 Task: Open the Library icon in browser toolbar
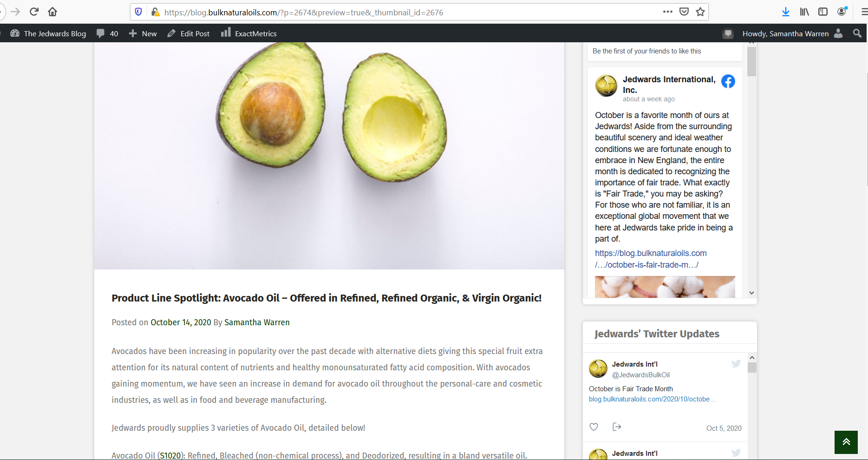pos(804,12)
